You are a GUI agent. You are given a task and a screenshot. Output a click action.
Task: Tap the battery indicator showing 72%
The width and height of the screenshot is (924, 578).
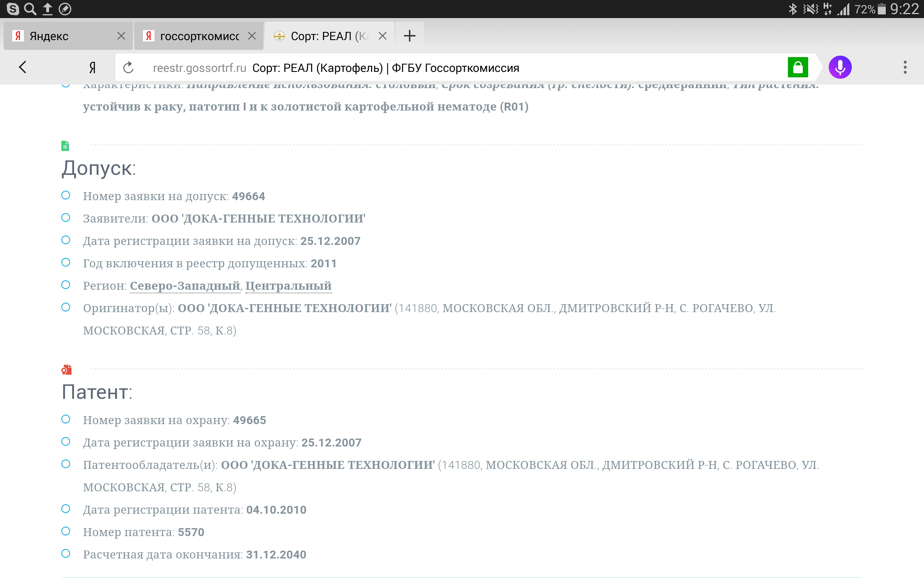[x=870, y=9]
